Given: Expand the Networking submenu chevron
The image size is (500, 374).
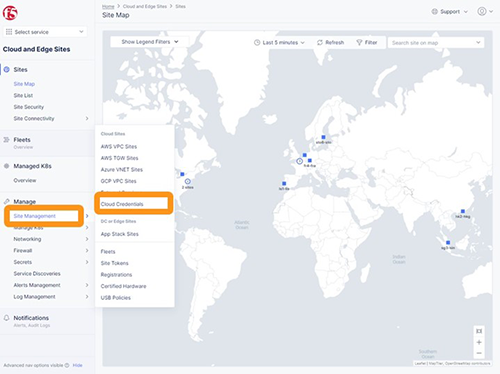Looking at the screenshot, I should coord(87,239).
